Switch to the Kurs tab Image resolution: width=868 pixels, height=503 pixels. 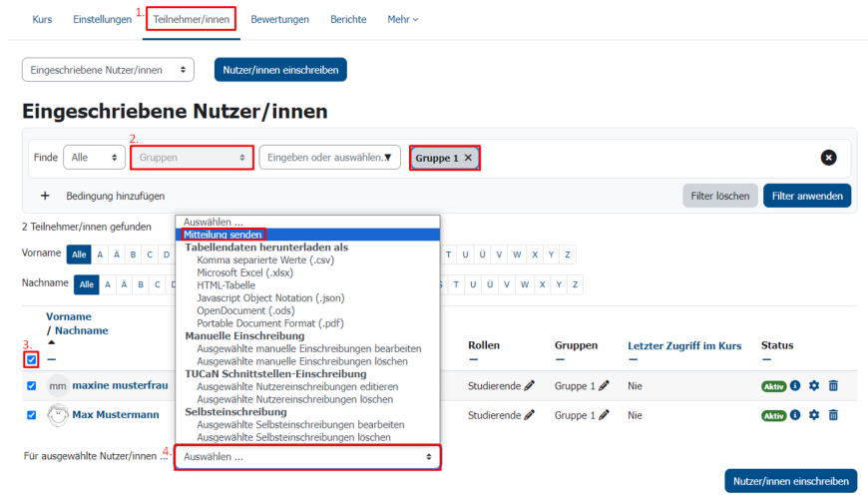point(42,19)
